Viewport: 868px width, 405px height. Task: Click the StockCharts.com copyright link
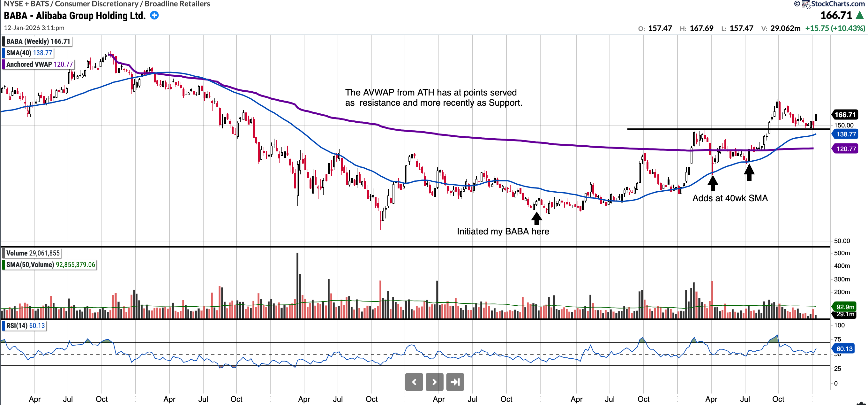coord(838,4)
